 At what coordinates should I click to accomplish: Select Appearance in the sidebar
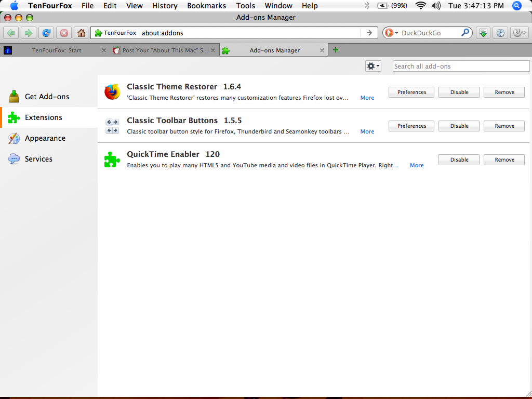(x=49, y=138)
